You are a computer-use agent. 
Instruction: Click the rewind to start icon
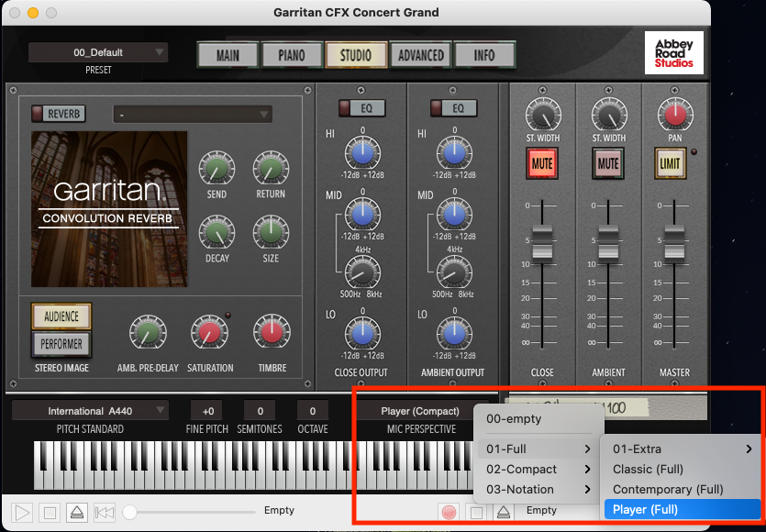107,512
